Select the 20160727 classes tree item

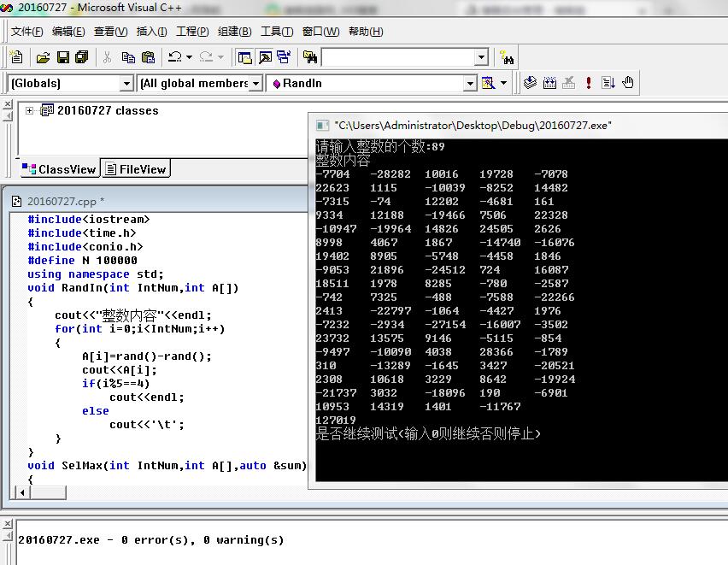pyautogui.click(x=108, y=110)
